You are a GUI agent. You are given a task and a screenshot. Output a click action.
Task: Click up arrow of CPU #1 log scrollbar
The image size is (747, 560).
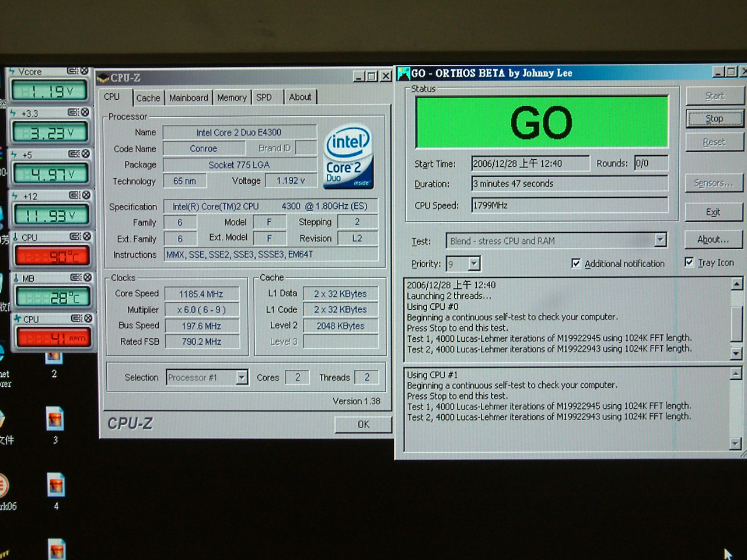tap(736, 374)
